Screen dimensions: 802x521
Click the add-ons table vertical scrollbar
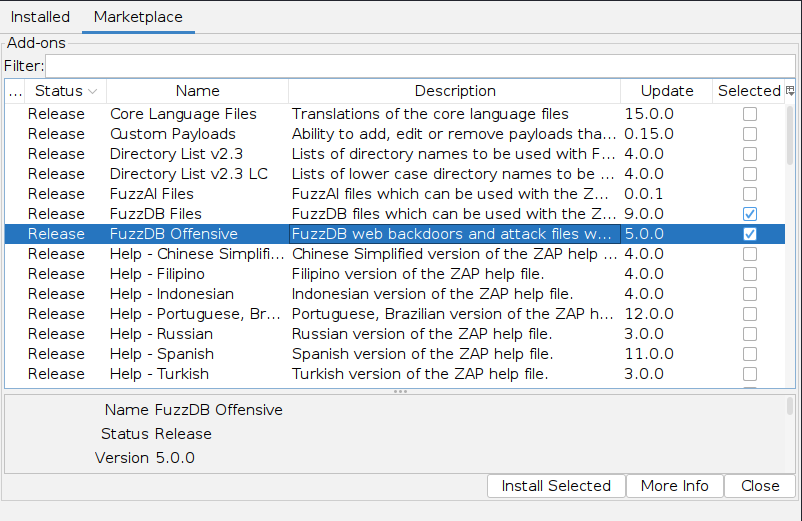(790, 135)
